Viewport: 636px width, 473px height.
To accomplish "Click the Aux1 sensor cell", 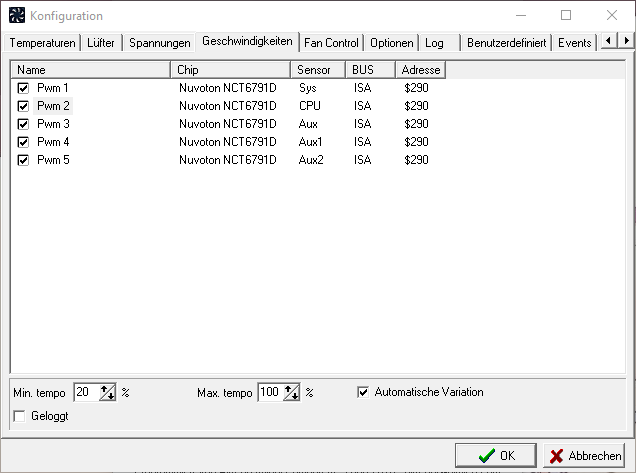I will tap(310, 142).
